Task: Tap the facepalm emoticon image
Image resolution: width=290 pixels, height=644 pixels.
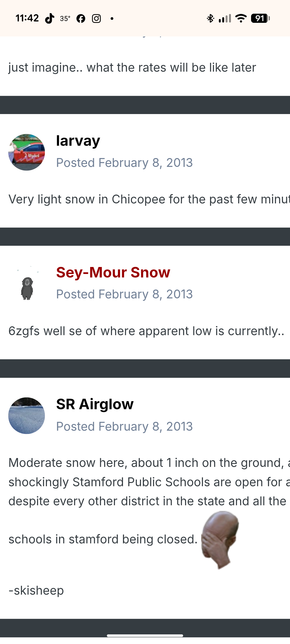Action: pos(220,539)
